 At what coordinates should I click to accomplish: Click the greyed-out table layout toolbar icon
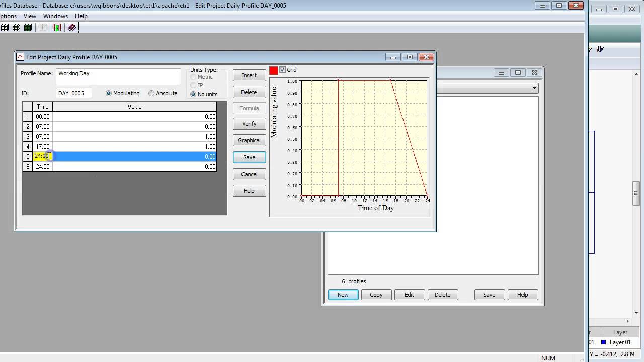click(43, 28)
